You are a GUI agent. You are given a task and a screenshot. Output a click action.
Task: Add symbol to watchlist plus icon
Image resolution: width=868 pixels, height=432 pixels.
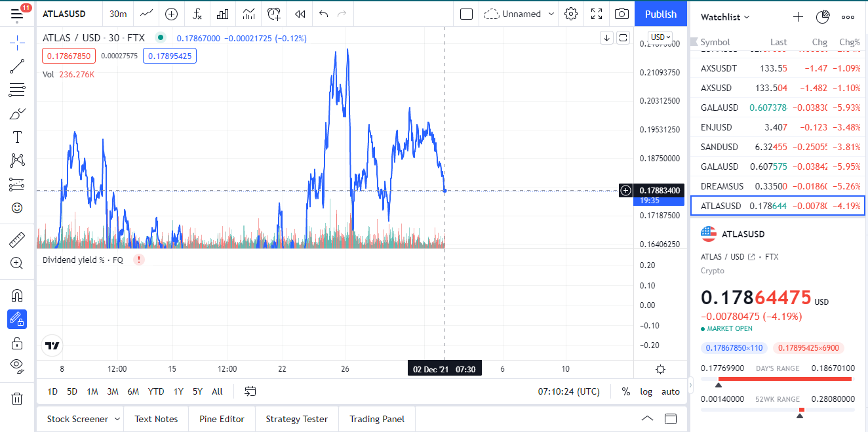coord(798,17)
